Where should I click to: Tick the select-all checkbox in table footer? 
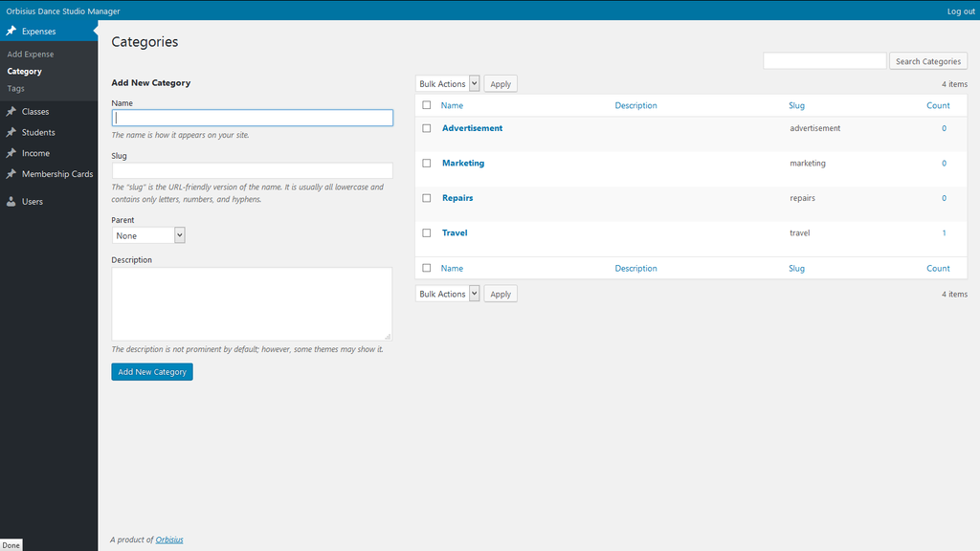427,268
